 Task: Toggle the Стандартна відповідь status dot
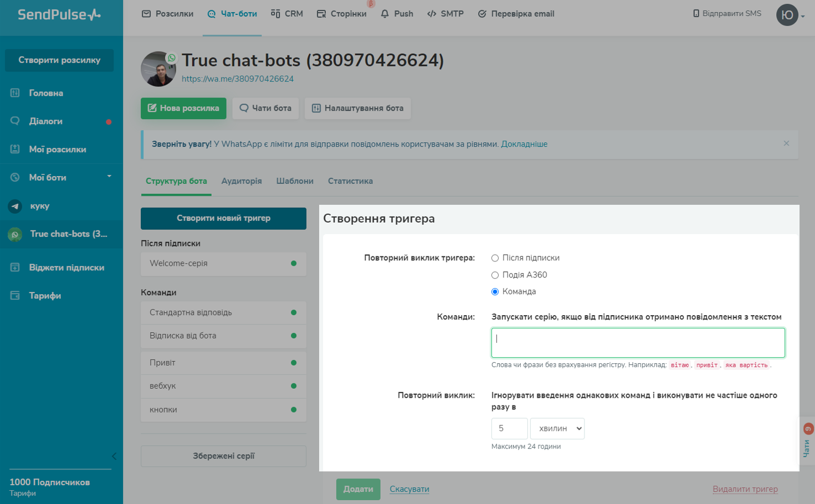pyautogui.click(x=294, y=312)
